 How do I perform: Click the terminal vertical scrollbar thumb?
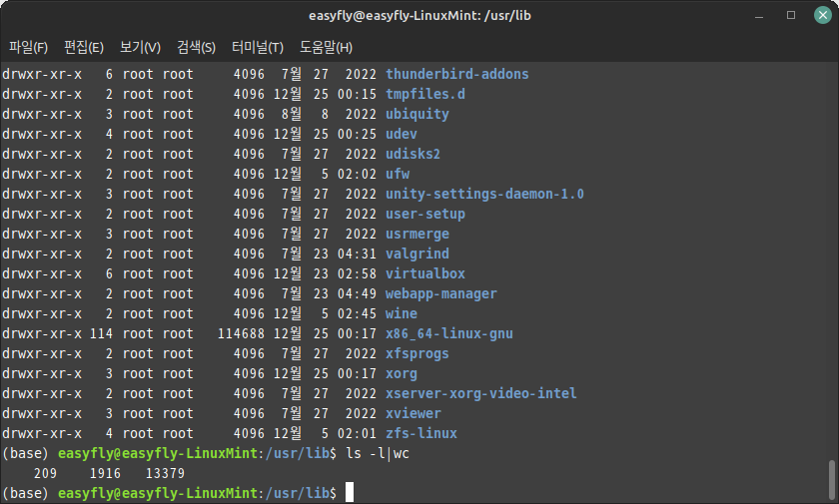pyautogui.click(x=832, y=479)
